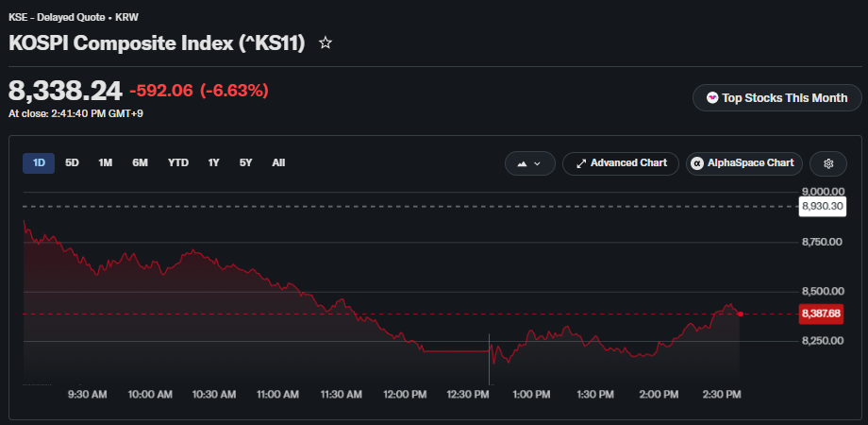
Task: Click the 8,930.30 previous close label
Action: (x=822, y=207)
